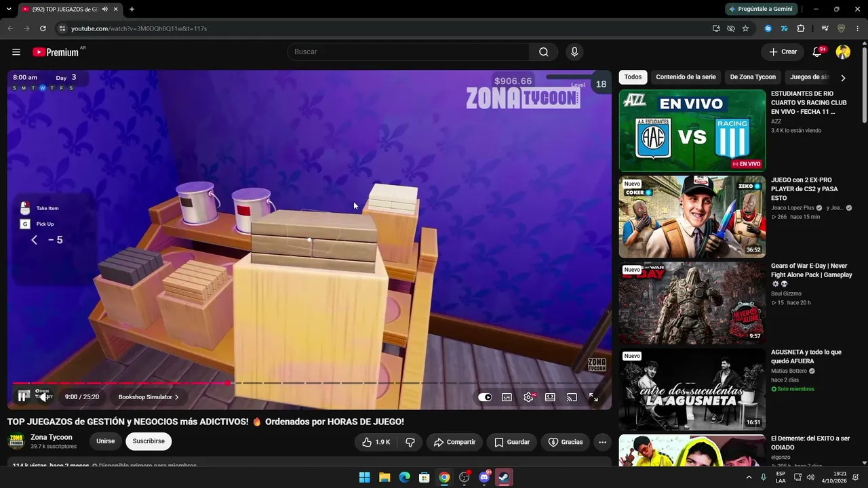Viewport: 868px width, 488px height.
Task: Open the account avatar menu
Action: coord(843,52)
